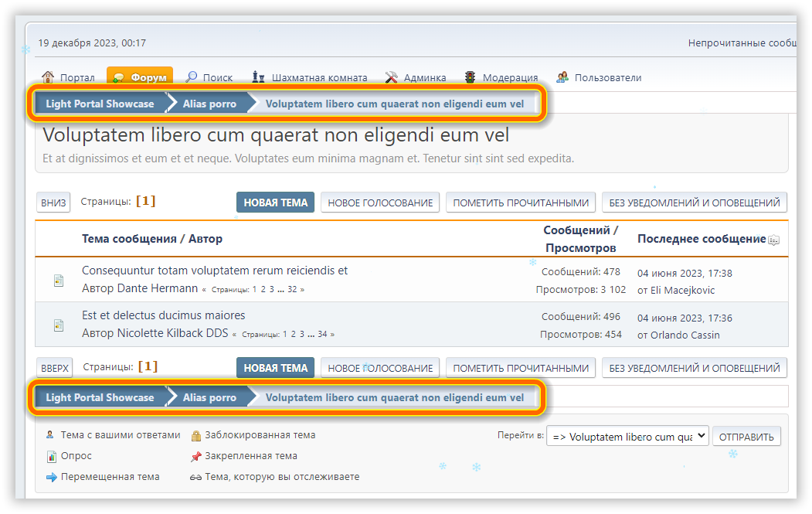This screenshot has height=514, width=812.
Task: Click top БЕЗ УВЕДОМЛЕНИЙ И ОПОВЕЩЕНИЙ button
Action: click(694, 203)
